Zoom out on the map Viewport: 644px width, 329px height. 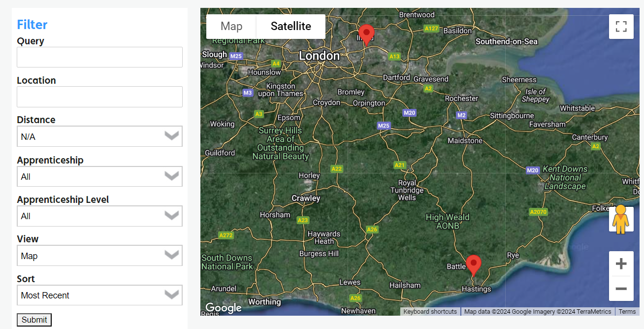[621, 289]
